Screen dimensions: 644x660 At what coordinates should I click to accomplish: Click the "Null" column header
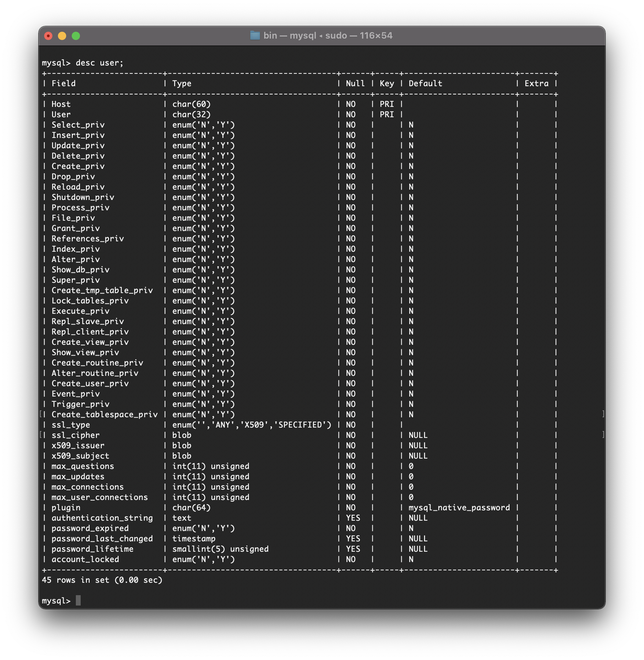(x=355, y=83)
